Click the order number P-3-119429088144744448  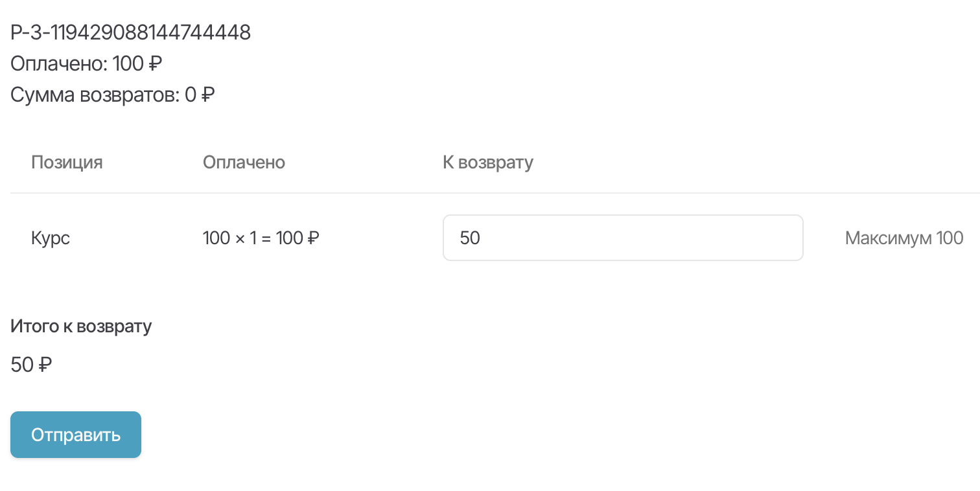point(131,32)
